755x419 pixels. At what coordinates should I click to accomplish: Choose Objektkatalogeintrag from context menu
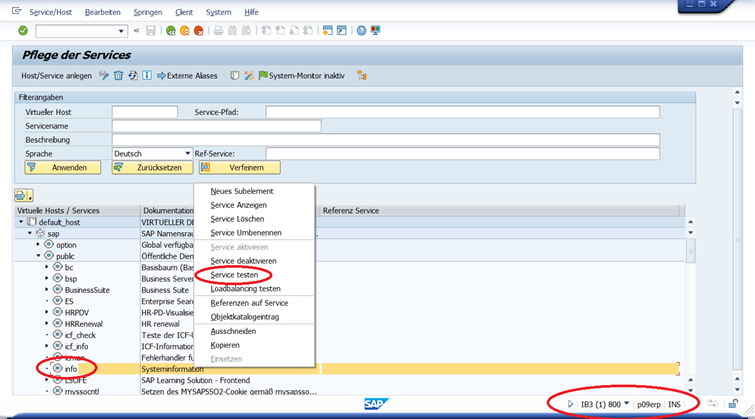tap(245, 316)
